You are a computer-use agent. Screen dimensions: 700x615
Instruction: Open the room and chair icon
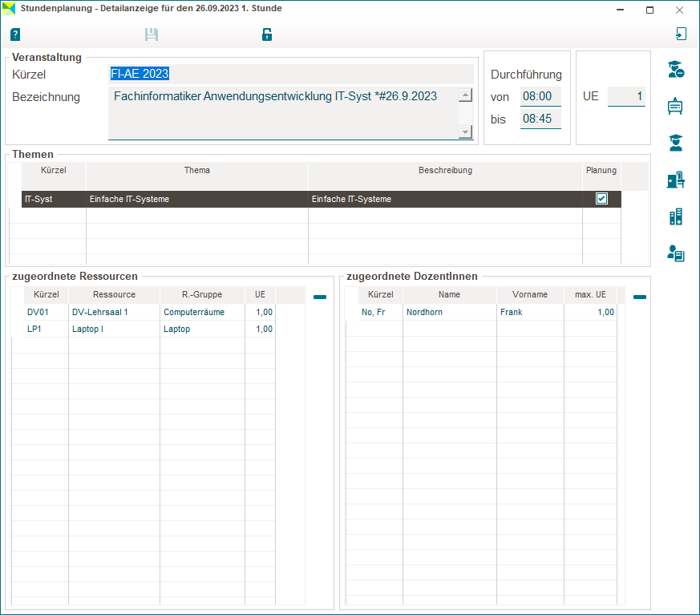[675, 180]
